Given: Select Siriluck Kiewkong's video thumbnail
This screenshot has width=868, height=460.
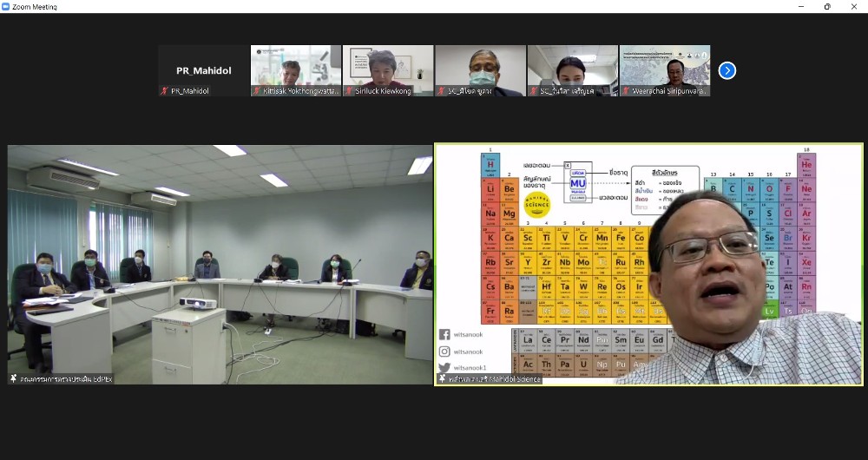Looking at the screenshot, I should 388,66.
